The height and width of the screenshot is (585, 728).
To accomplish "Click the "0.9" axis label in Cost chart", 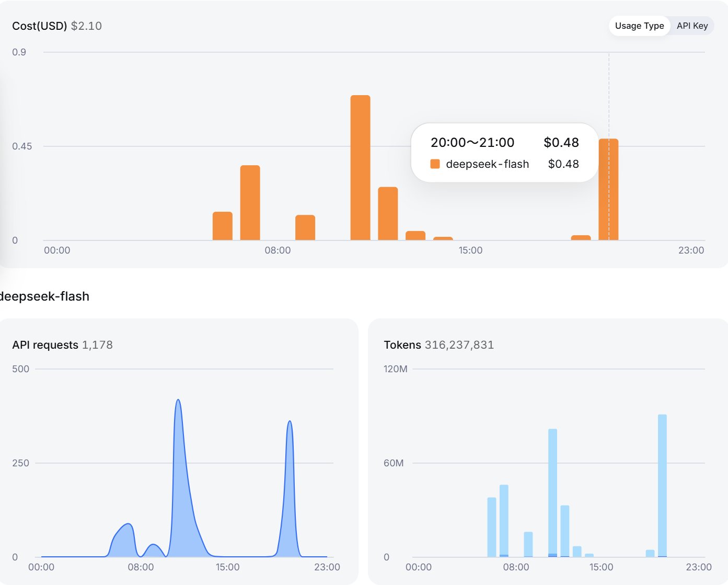I will coord(19,52).
